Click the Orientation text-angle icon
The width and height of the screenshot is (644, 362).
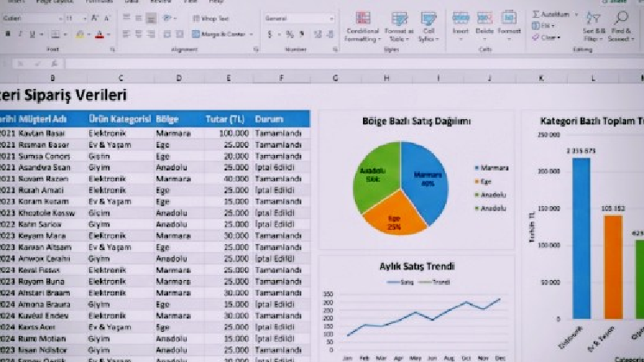pyautogui.click(x=167, y=18)
